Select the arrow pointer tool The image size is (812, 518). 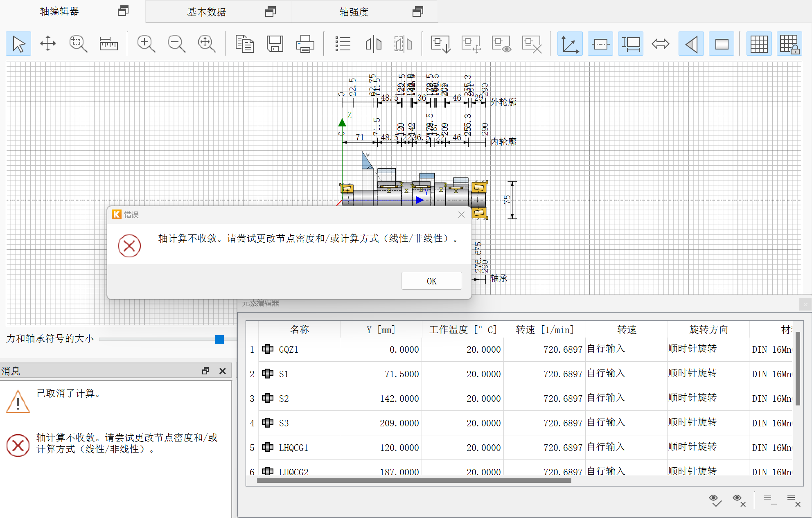coord(18,44)
